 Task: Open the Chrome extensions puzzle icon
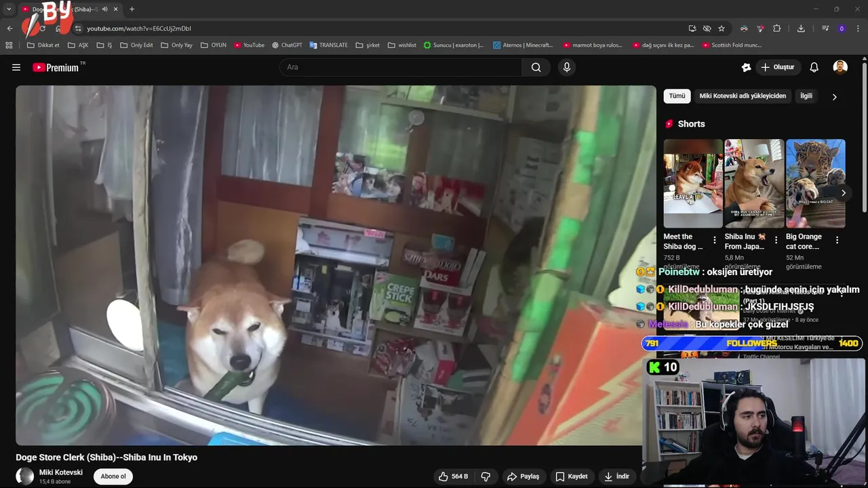tap(777, 28)
